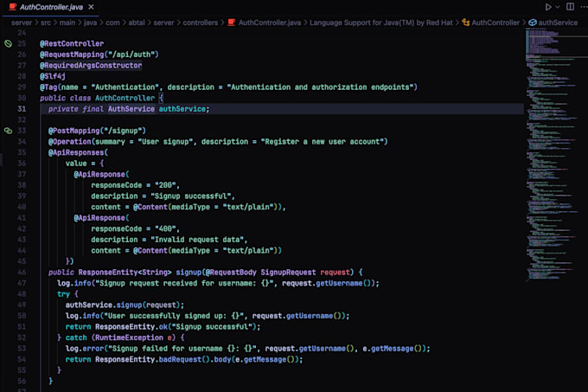Click 'AuthController' in the class declaration
This screenshot has width=588, height=392.
[125, 98]
